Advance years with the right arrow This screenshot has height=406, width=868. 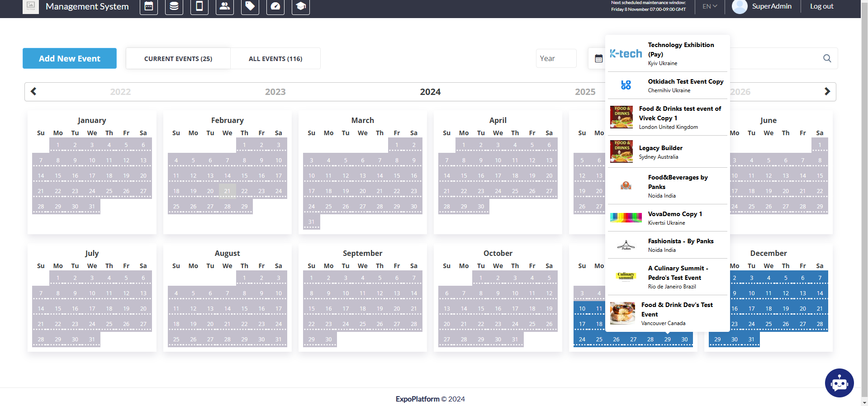[827, 91]
